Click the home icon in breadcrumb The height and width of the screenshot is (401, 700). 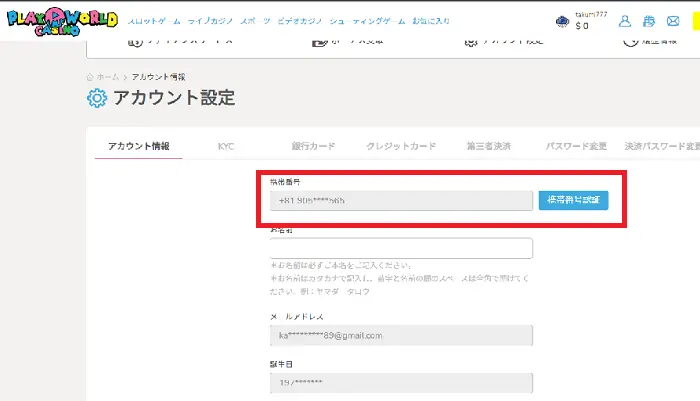pyautogui.click(x=90, y=77)
